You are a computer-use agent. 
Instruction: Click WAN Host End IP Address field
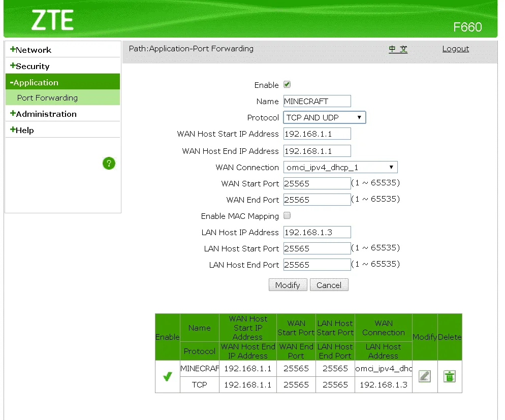[317, 151]
